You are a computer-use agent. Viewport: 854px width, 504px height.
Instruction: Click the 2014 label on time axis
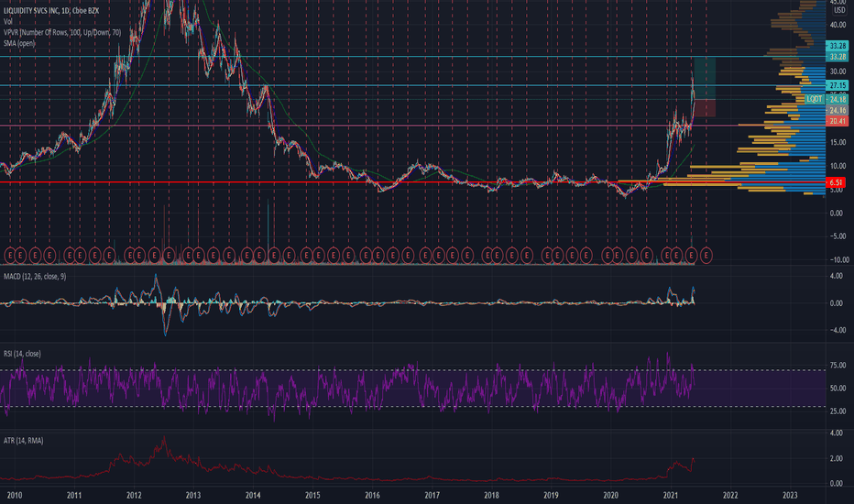[253, 496]
